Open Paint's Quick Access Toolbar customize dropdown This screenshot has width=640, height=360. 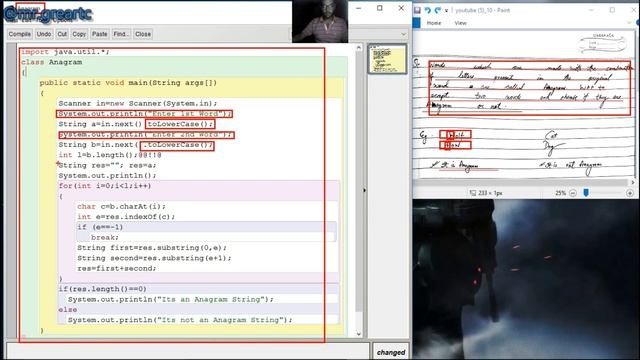coord(447,11)
